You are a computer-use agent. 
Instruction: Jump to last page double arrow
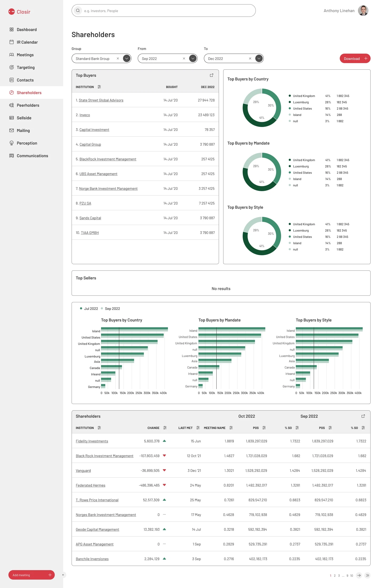click(367, 575)
